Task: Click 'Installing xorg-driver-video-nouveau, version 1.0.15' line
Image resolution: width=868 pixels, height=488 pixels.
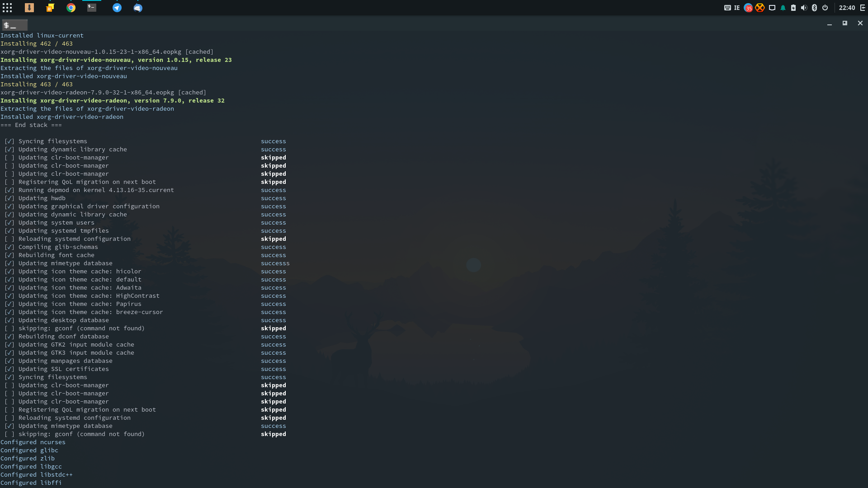Action: [116, 60]
